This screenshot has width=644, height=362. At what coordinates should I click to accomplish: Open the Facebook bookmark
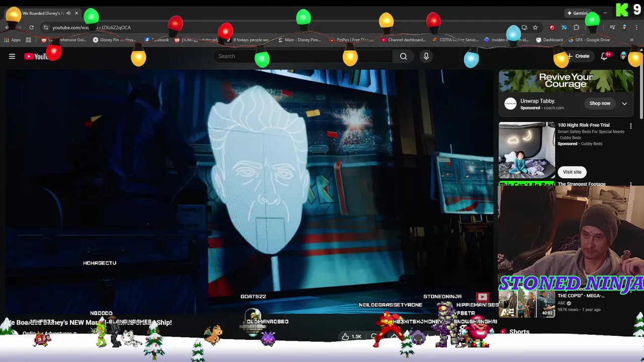point(156,40)
